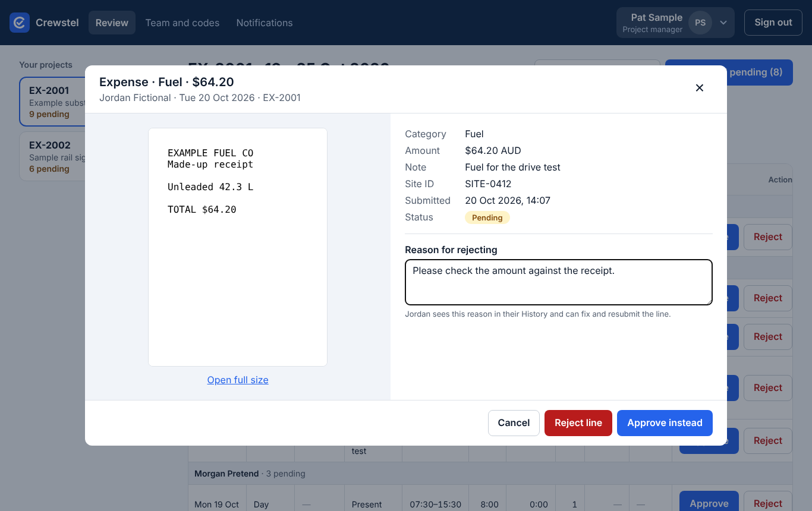
Task: Click the receipt line TOTAL $64.20
Action: click(202, 210)
